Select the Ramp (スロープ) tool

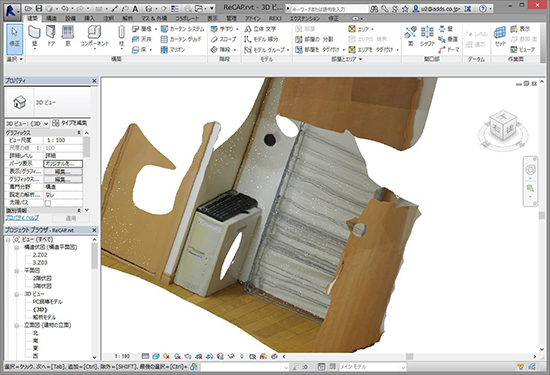223,39
